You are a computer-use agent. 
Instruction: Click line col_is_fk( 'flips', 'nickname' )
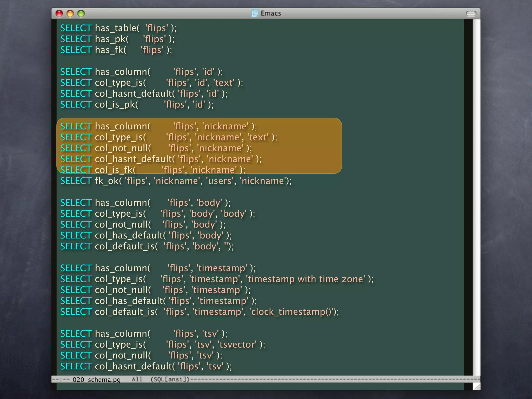pyautogui.click(x=153, y=170)
